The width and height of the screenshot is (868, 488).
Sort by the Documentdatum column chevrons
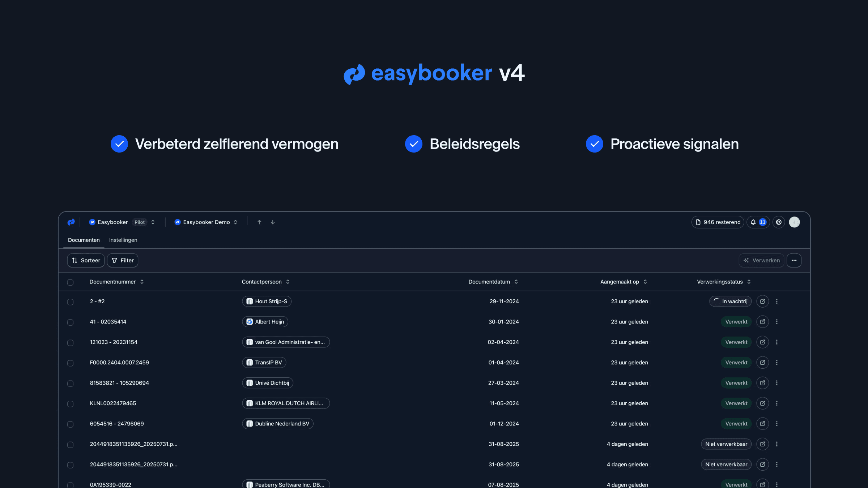516,282
